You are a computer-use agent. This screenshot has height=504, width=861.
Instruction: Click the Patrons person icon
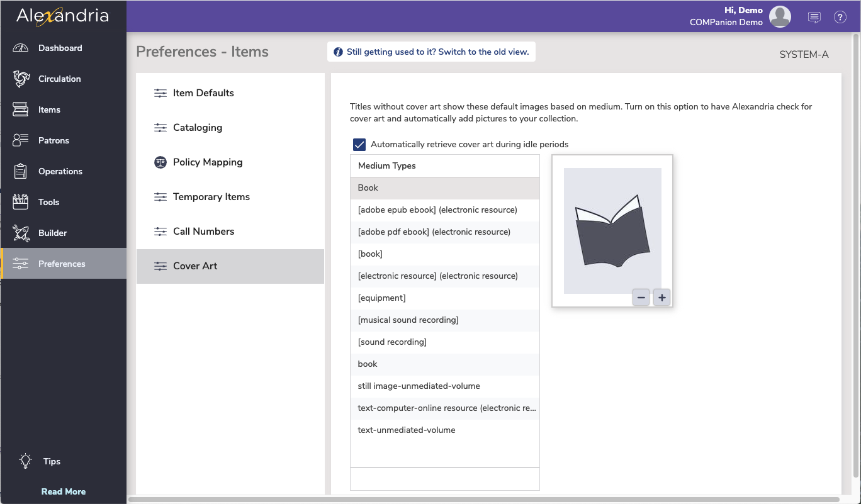click(x=21, y=140)
